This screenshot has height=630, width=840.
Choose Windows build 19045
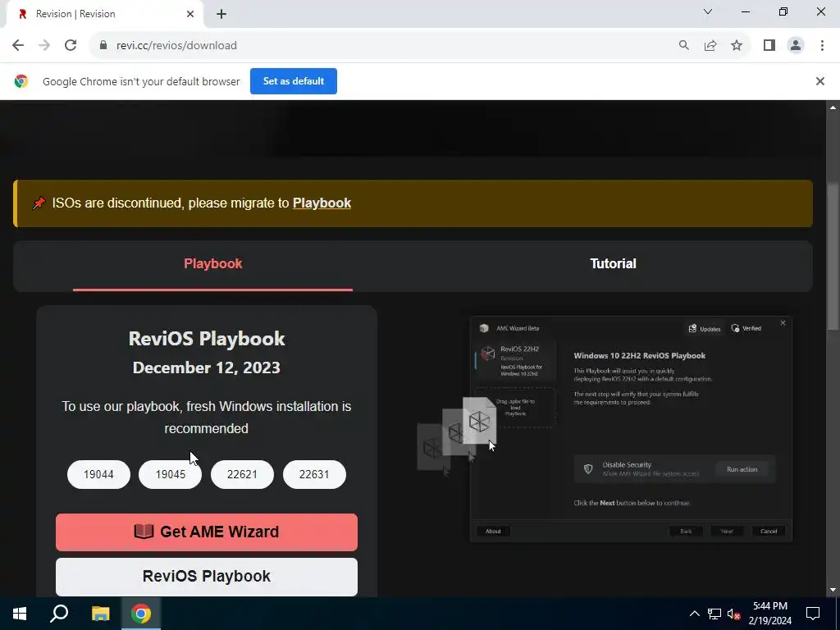coord(171,475)
